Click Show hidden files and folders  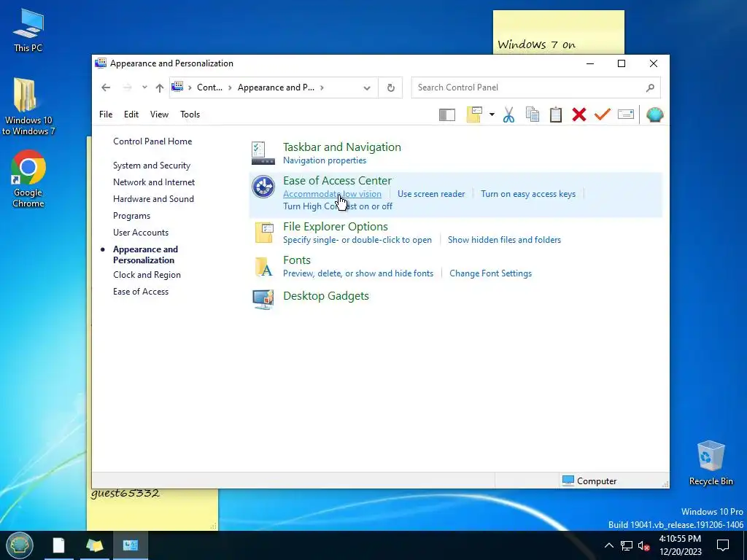[x=504, y=240]
